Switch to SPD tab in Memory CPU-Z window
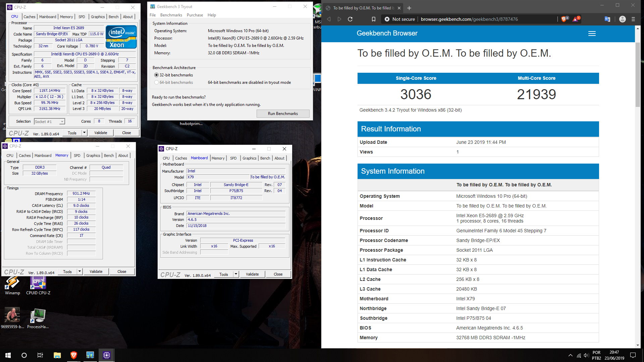The image size is (644, 362). 77,156
